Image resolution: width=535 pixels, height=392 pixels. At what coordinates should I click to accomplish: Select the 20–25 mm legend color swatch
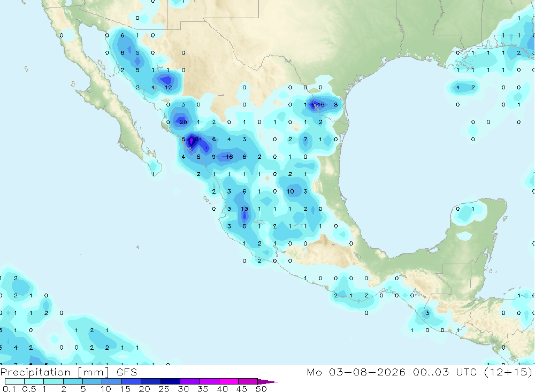[150, 381]
